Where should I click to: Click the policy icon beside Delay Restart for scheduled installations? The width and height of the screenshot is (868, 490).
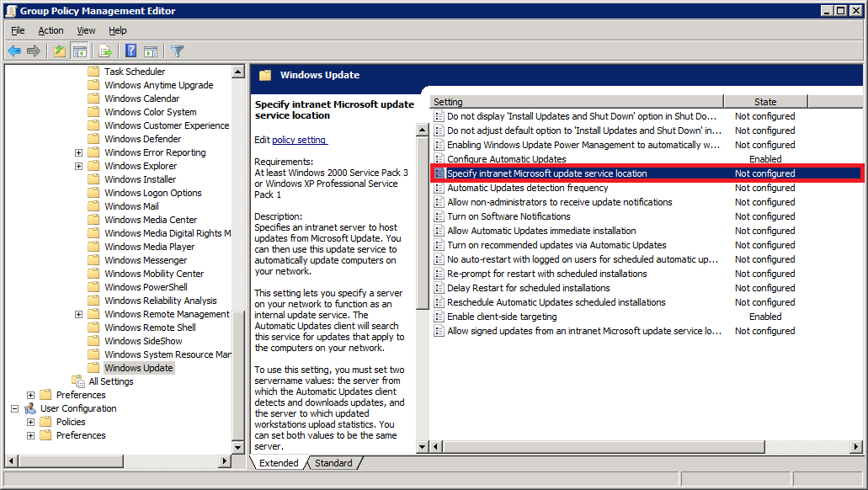(x=439, y=288)
